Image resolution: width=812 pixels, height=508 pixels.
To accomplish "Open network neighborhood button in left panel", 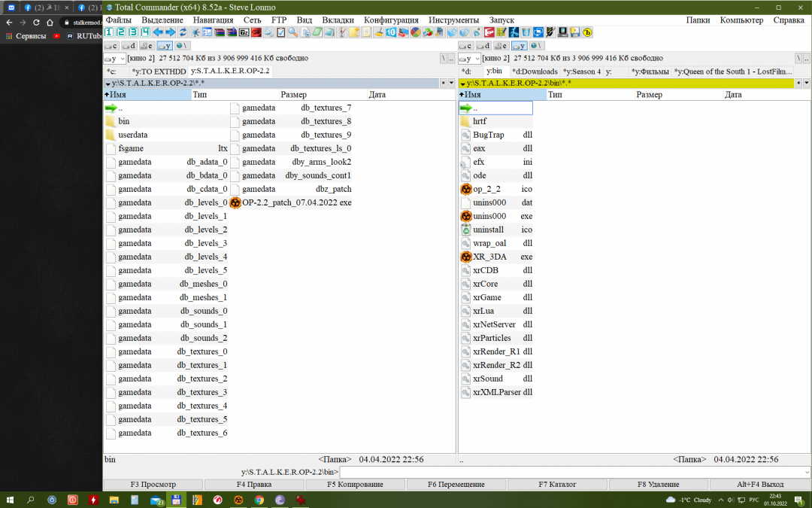I will [181, 46].
